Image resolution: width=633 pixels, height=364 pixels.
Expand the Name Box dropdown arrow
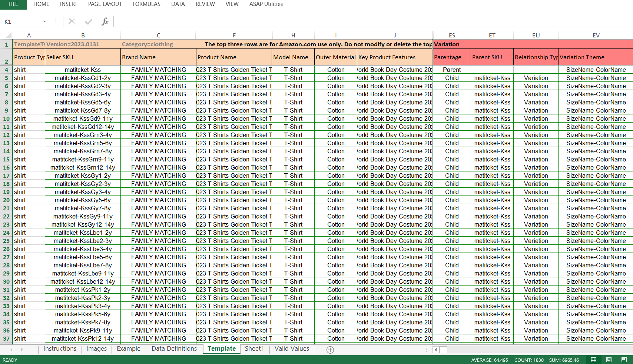(x=44, y=21)
